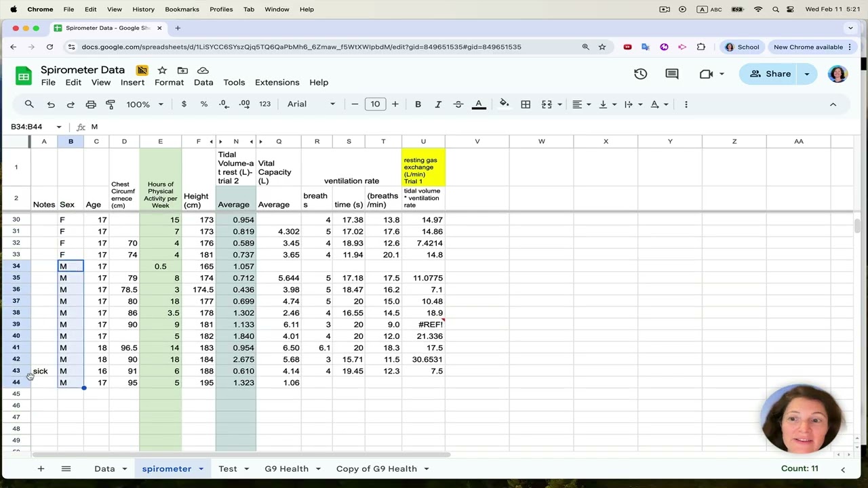Open Chrome new tab
Screen dimensions: 868x488
pyautogui.click(x=178, y=28)
